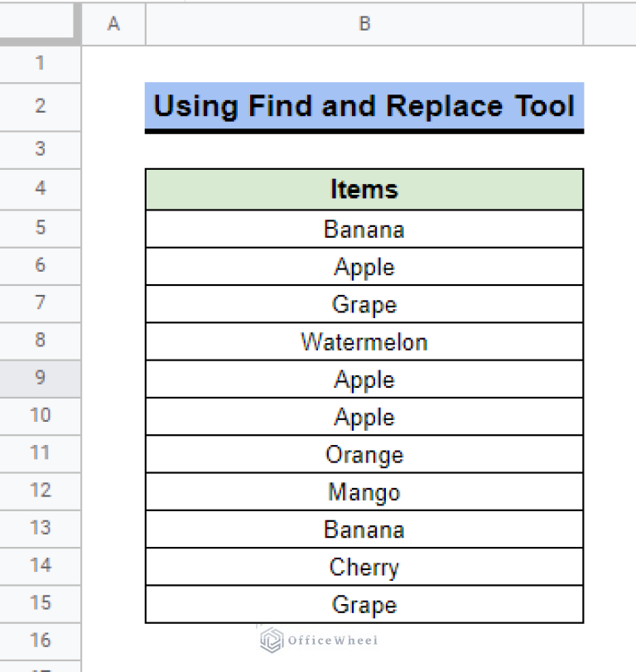636x672 pixels.
Task: Click the Banana cell in row 13
Action: click(364, 529)
